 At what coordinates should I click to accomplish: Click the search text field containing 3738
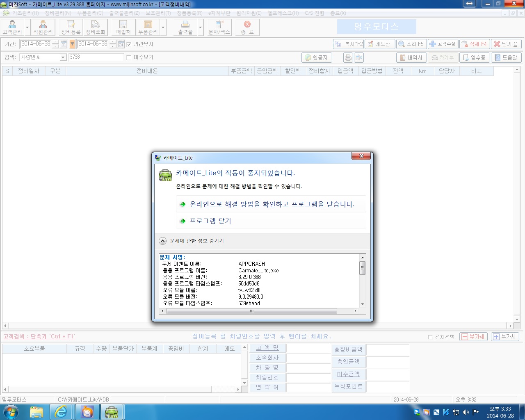96,57
